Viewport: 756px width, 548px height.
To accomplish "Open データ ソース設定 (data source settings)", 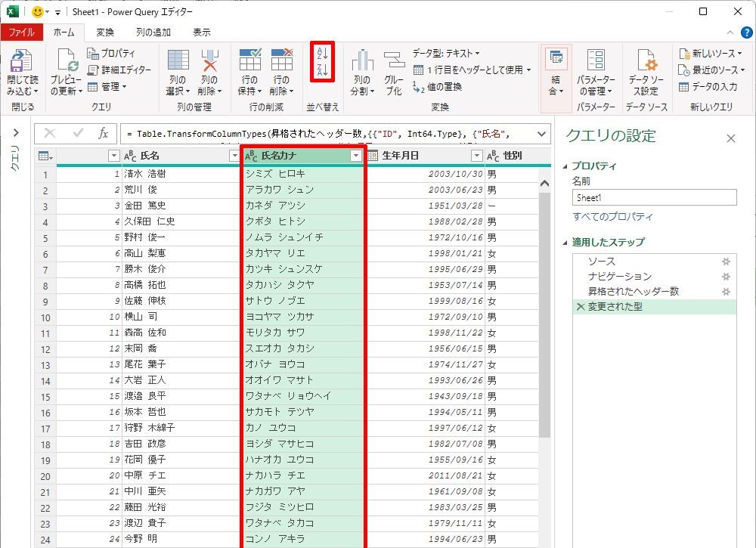I will point(646,62).
